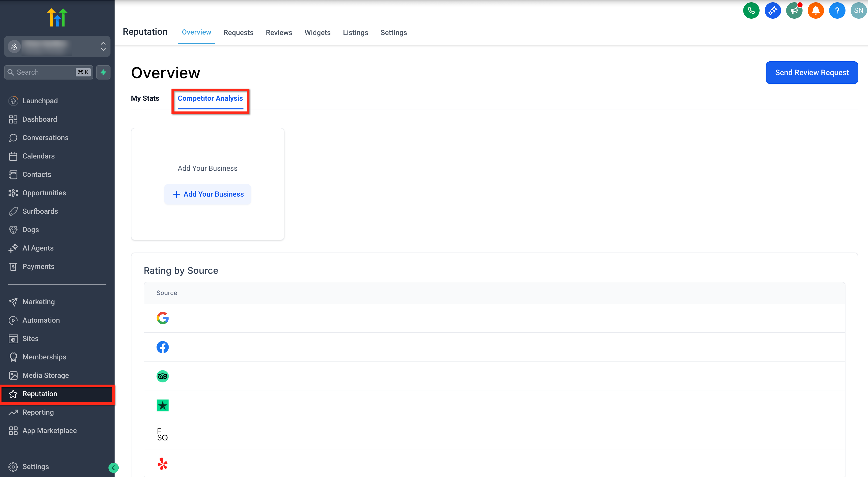Click the green phone dialer icon

(x=751, y=10)
